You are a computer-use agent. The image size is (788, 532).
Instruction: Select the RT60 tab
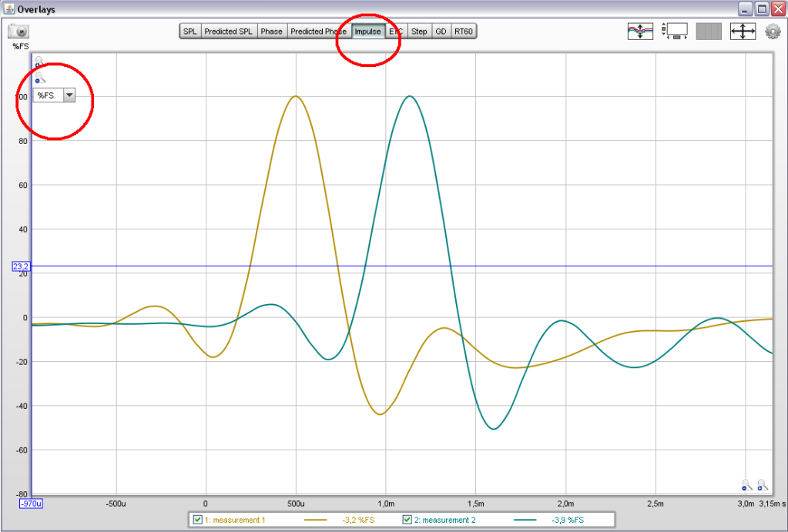[x=464, y=32]
